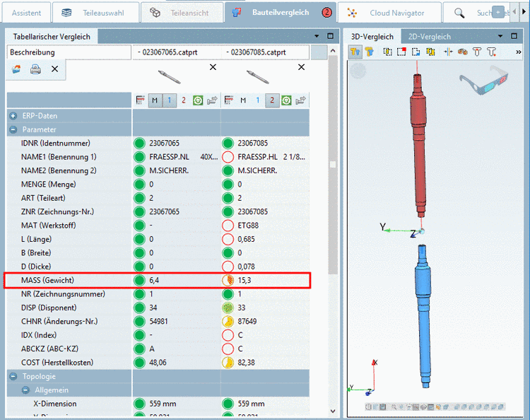The height and width of the screenshot is (420, 530).
Task: Expand the ERP-Daten section
Action: pos(13,116)
